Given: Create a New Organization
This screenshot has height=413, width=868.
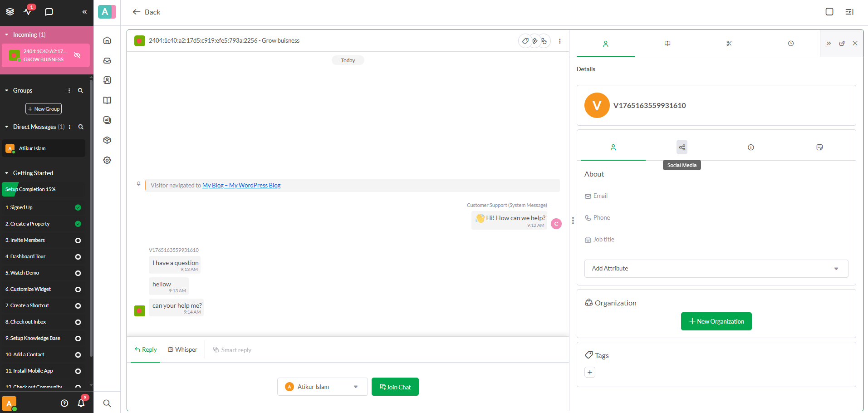Looking at the screenshot, I should pyautogui.click(x=716, y=321).
